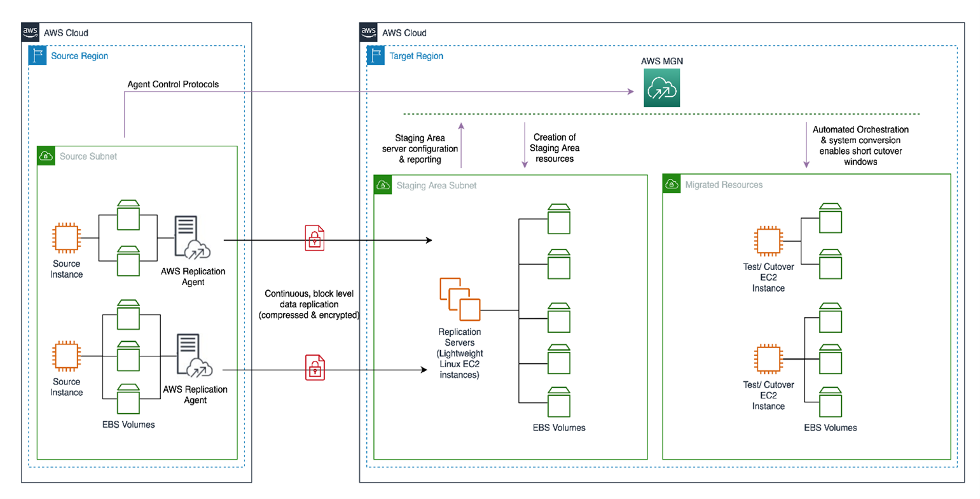980x499 pixels.
Task: Click the Target Region flag icon
Action: pyautogui.click(x=375, y=55)
